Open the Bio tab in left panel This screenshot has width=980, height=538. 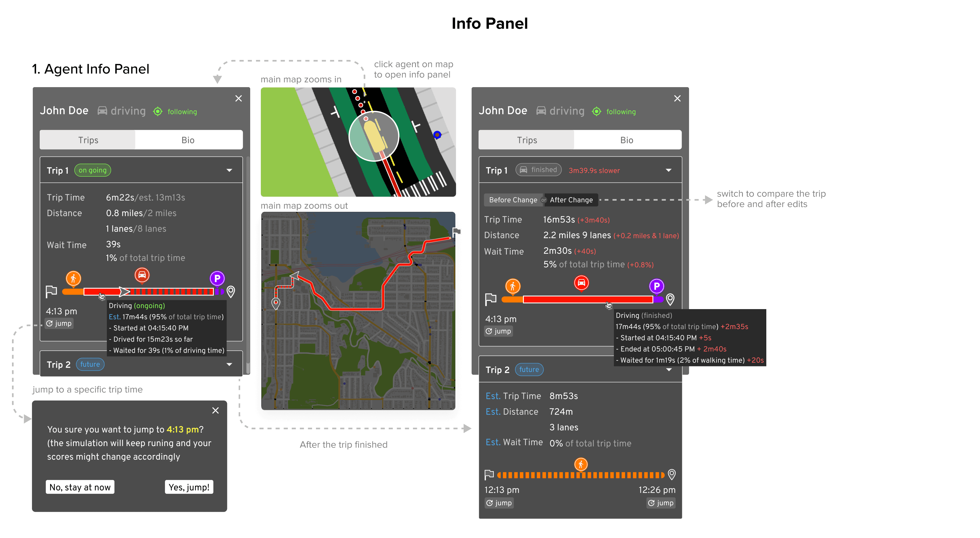coord(188,140)
